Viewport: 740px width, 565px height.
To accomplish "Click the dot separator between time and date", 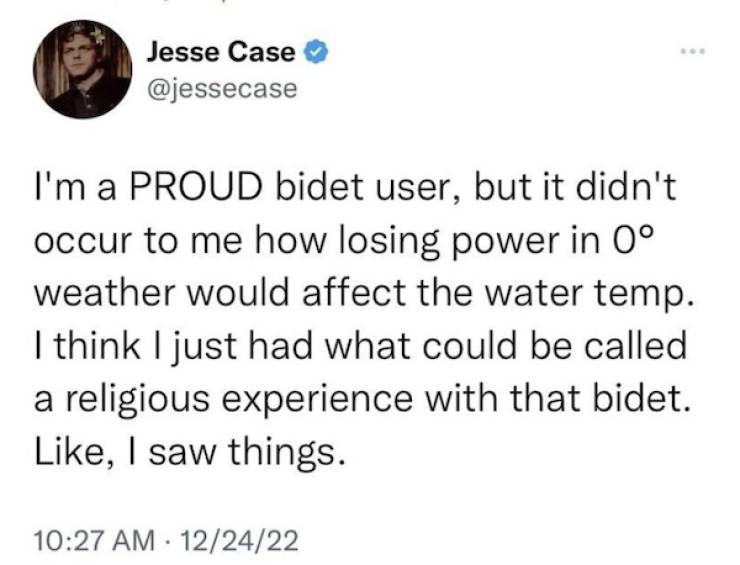I will click(165, 542).
